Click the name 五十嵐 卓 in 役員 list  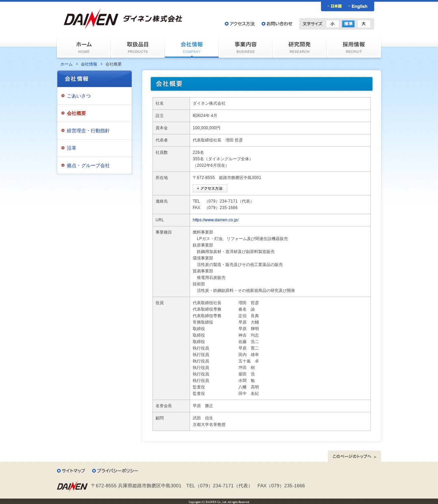(249, 361)
